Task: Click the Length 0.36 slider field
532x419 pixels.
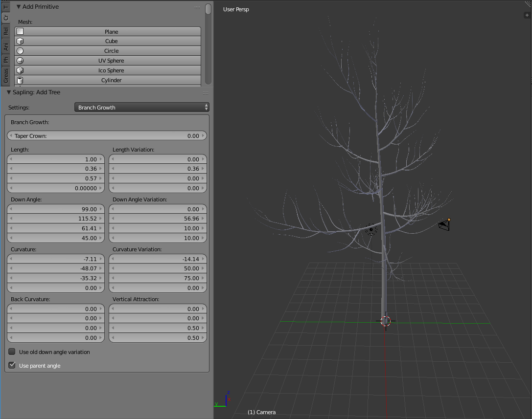Action: pos(56,169)
